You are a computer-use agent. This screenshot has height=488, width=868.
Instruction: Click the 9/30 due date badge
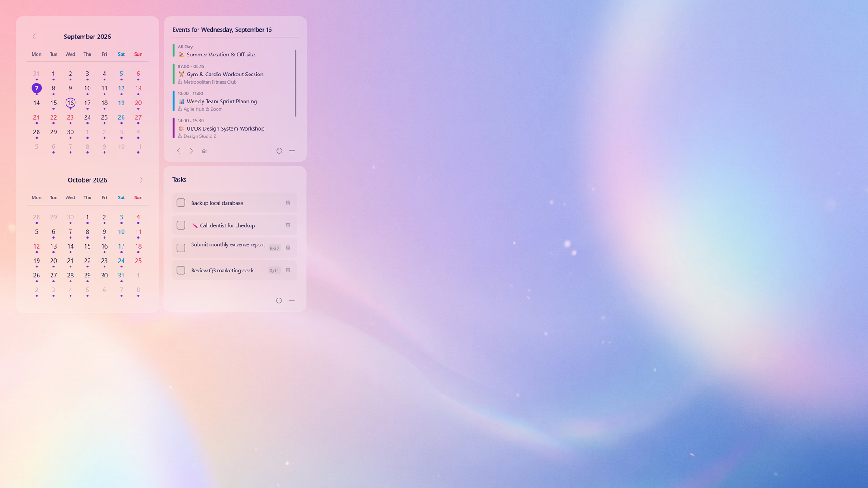pyautogui.click(x=274, y=248)
